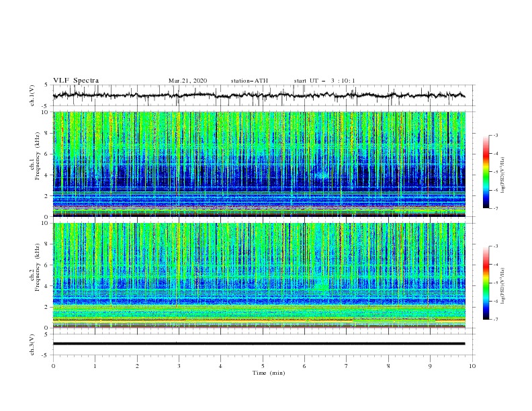Viewport: 532px width, 411px height.
Task: Click the "-3" value on ch.1 colorbar
Action: click(x=495, y=136)
